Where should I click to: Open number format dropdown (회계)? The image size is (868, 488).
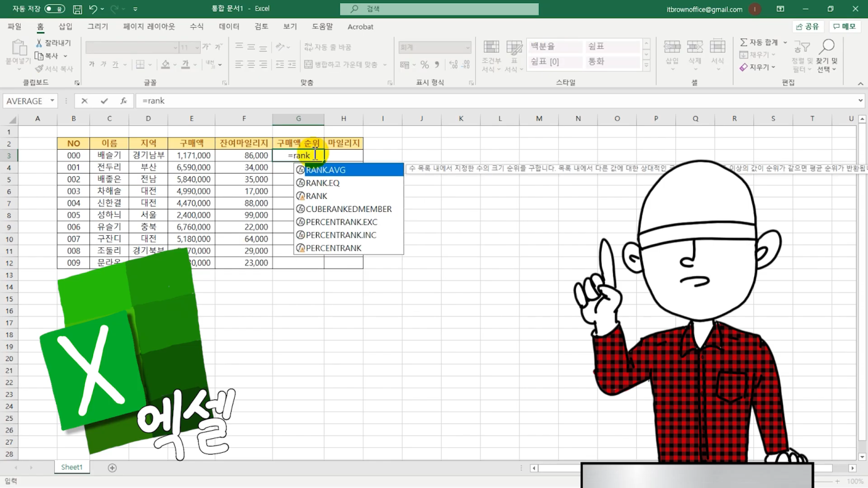click(468, 48)
